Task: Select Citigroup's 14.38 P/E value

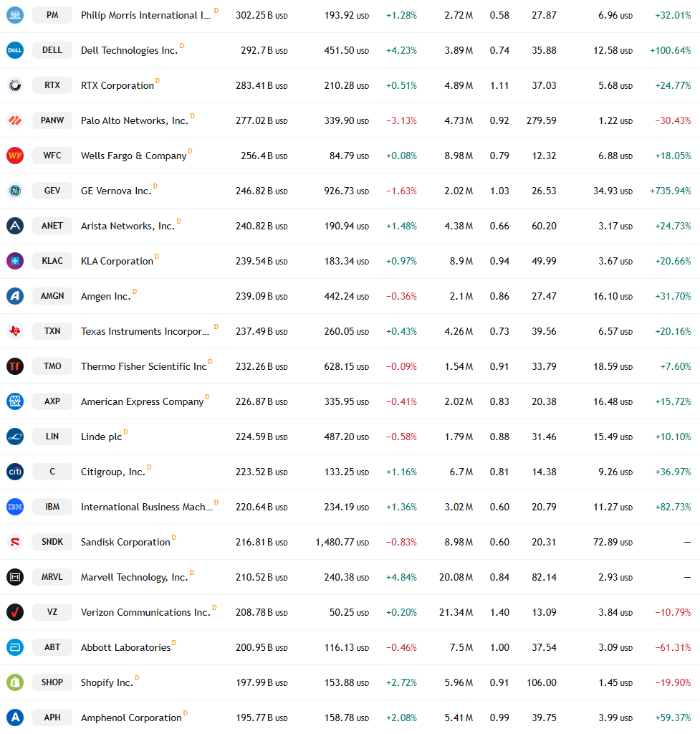Action: click(545, 472)
